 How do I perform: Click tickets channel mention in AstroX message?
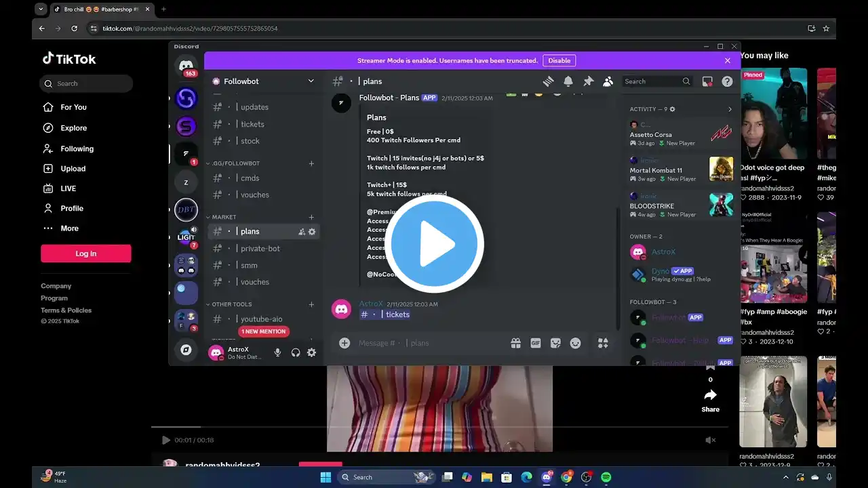point(384,314)
